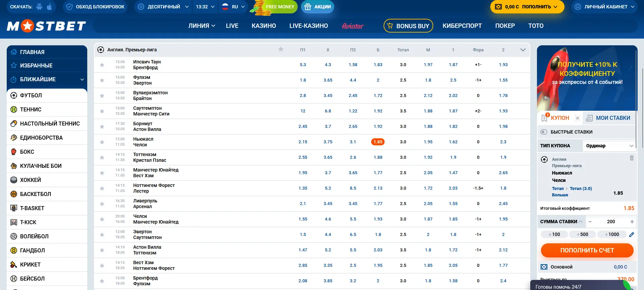Open the Martial Arts (Единоборства) section

tap(47, 138)
